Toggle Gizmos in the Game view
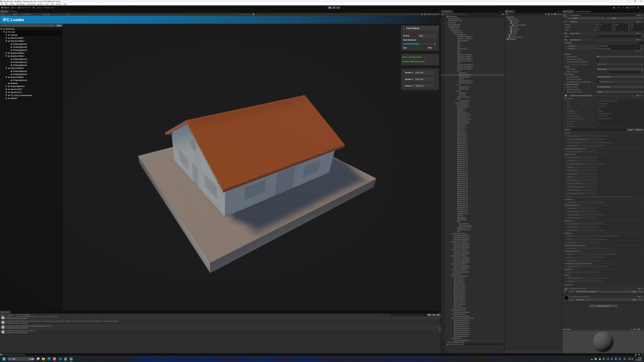 tap(436, 14)
